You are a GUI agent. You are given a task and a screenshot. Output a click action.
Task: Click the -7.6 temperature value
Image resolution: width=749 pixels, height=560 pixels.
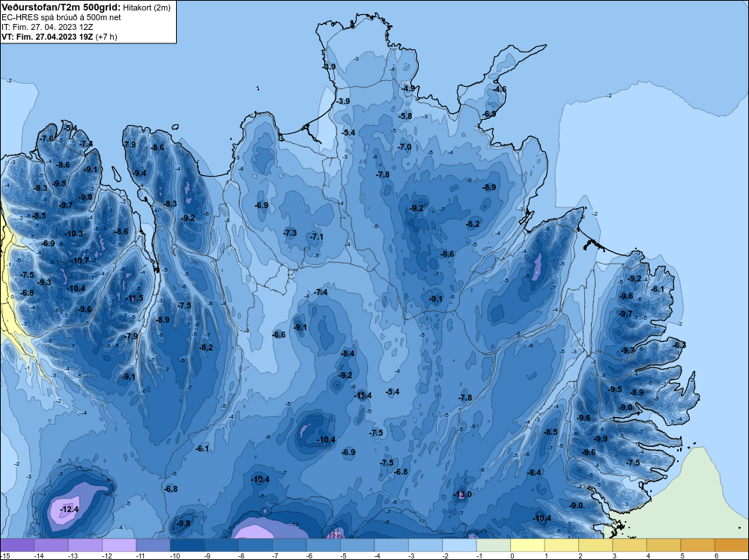coord(46,139)
